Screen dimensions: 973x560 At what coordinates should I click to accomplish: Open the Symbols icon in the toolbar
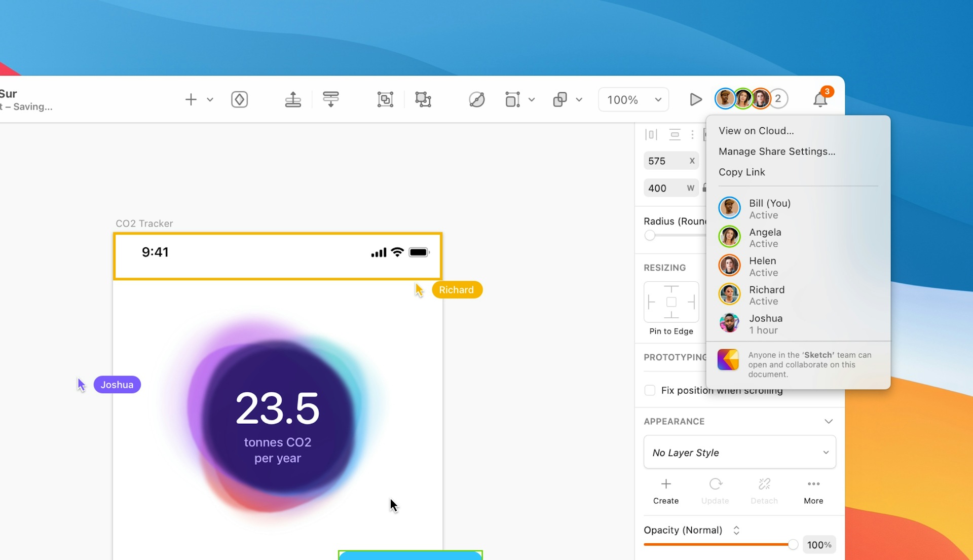click(x=240, y=99)
